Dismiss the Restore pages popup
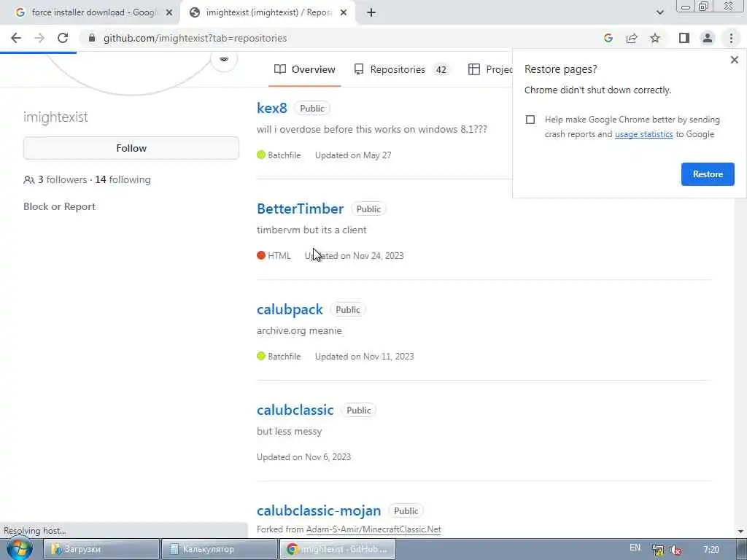This screenshot has width=747, height=560. tap(734, 60)
